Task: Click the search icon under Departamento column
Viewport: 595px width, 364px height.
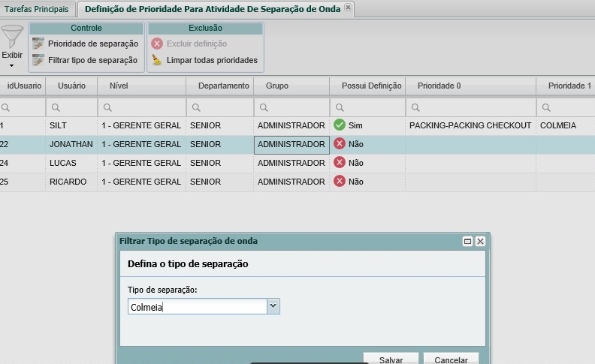Action: [196, 107]
